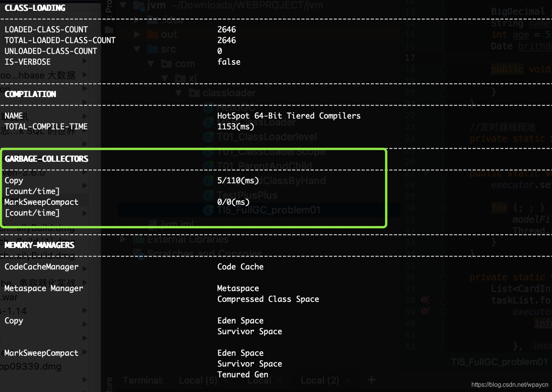Click the COMPILATION section header
The width and height of the screenshot is (552, 392).
(30, 94)
